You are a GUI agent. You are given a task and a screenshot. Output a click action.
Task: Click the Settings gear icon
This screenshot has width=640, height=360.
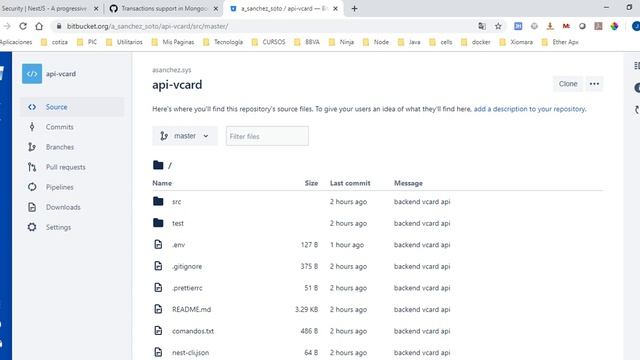pyautogui.click(x=32, y=227)
